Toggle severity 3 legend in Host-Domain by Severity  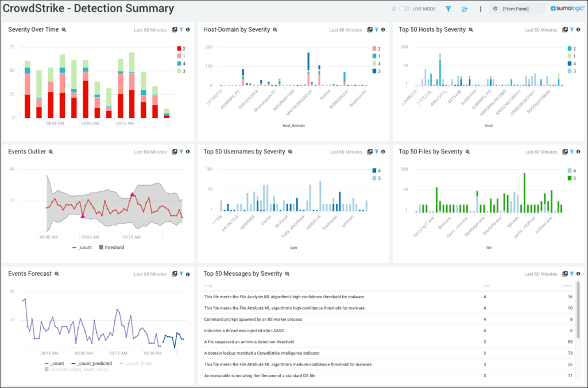point(377,71)
